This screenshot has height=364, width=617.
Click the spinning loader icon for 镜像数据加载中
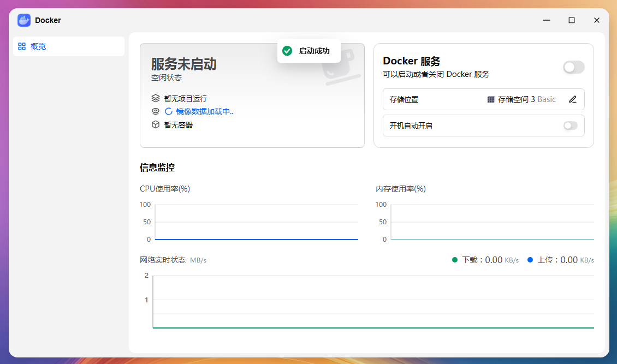click(x=168, y=111)
